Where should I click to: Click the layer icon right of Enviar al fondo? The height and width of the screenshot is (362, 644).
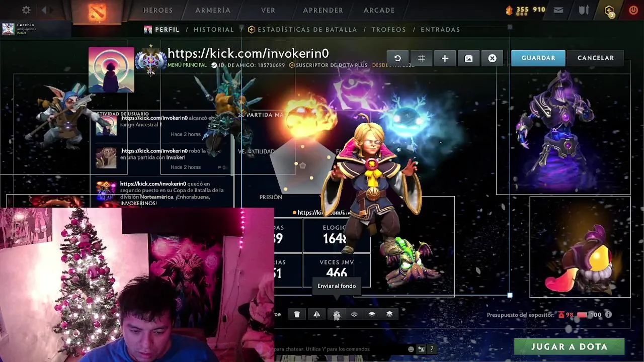pyautogui.click(x=354, y=314)
